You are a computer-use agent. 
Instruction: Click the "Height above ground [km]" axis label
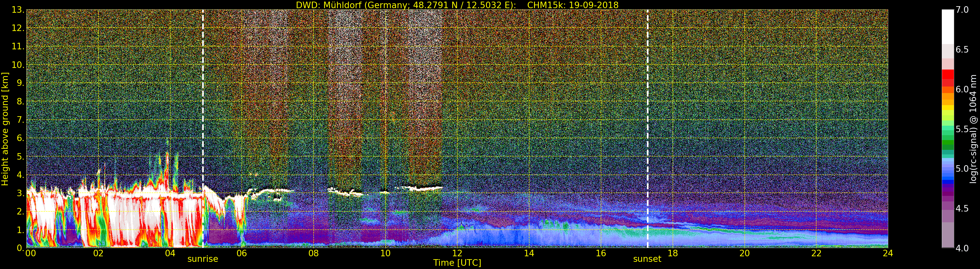pos(5,129)
